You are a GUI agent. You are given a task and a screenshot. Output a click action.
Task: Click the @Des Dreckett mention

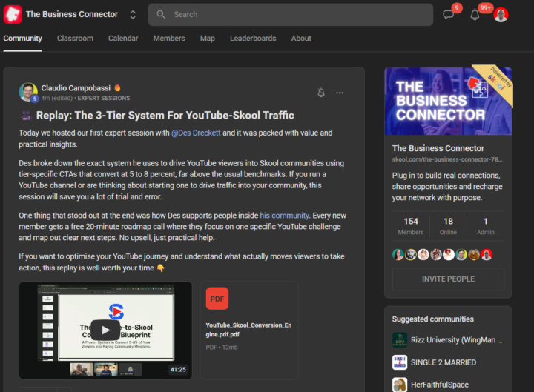pos(196,133)
